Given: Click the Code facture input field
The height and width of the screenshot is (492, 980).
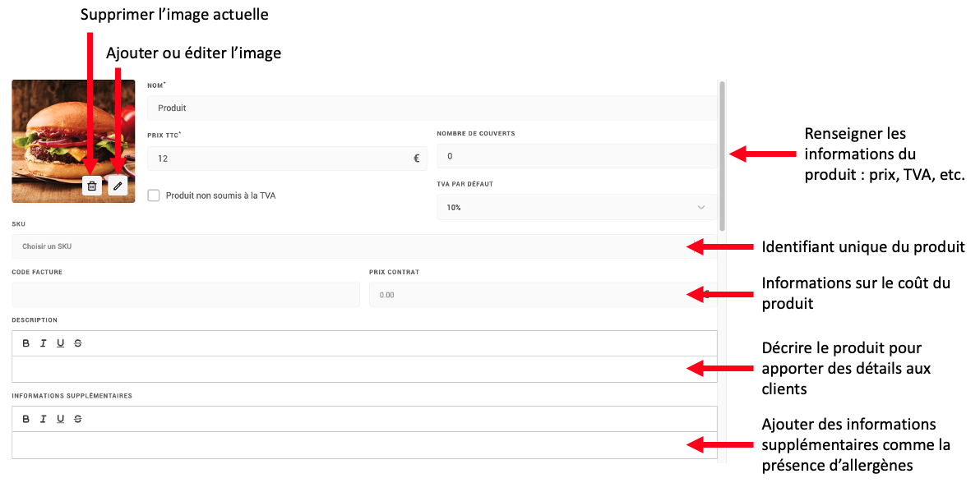Looking at the screenshot, I should (185, 295).
